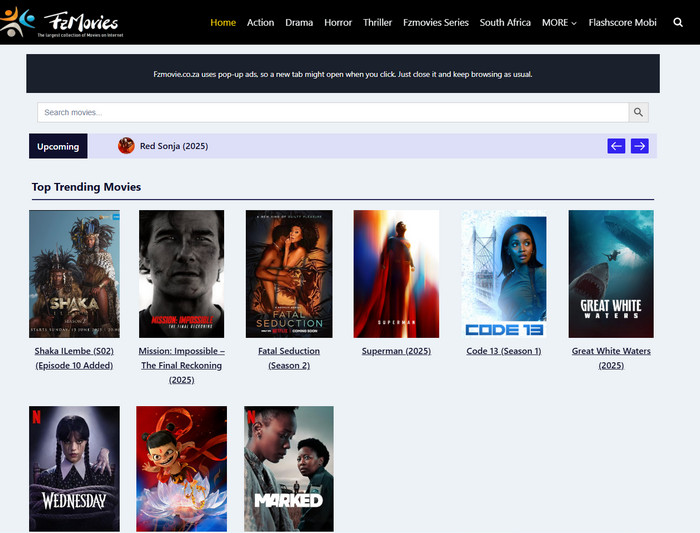This screenshot has width=700, height=533.
Task: Focus the Search movies input field
Action: tap(333, 112)
